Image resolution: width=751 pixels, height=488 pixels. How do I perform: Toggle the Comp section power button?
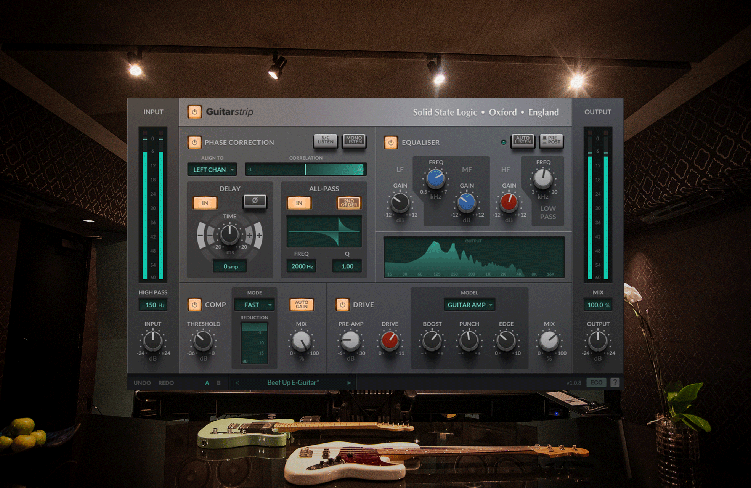click(194, 305)
